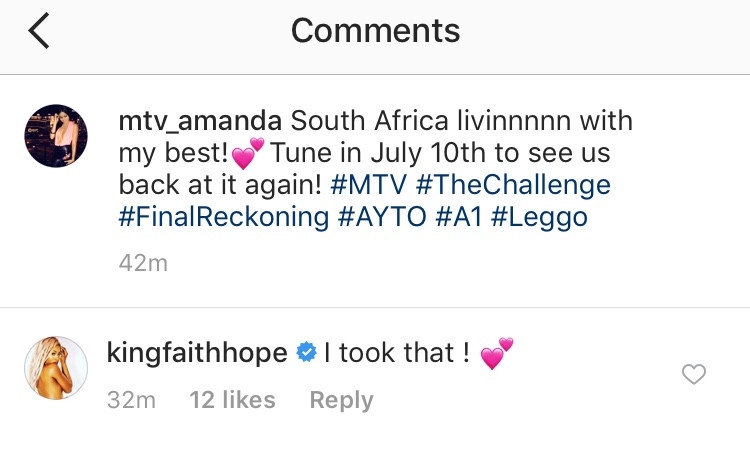Go back using the back arrow

pos(39,31)
